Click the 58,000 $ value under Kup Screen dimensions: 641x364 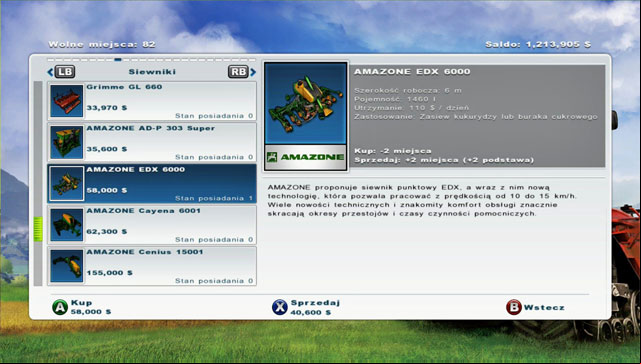91,312
